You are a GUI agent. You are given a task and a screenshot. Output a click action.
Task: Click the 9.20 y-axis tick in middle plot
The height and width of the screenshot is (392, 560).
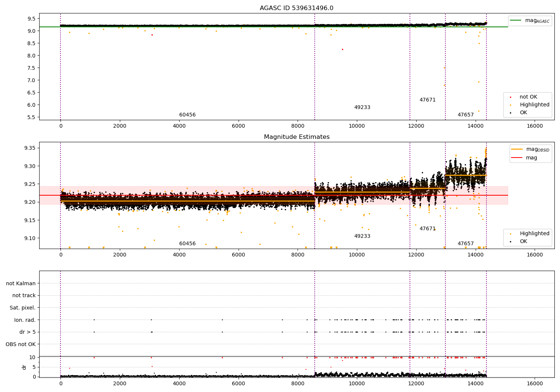point(30,202)
